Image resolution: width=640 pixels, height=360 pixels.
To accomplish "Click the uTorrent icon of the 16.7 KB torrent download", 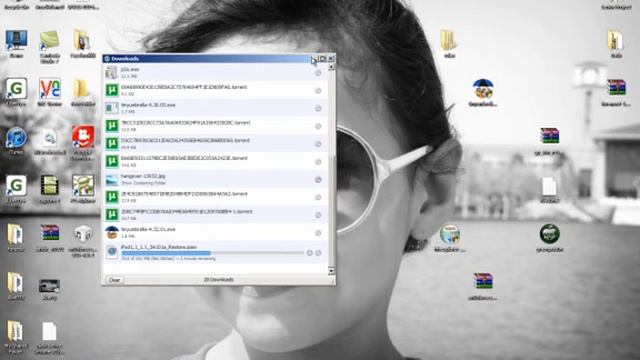I will click(111, 215).
